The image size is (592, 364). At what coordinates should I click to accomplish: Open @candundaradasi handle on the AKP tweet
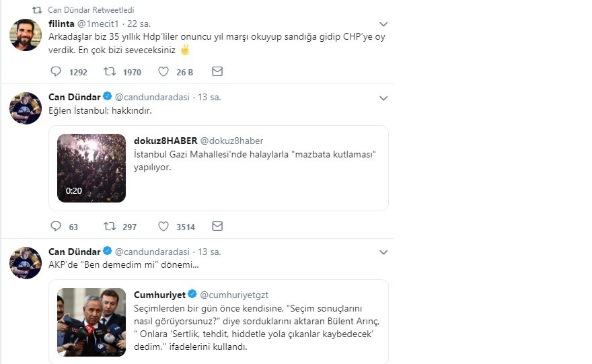tap(152, 252)
